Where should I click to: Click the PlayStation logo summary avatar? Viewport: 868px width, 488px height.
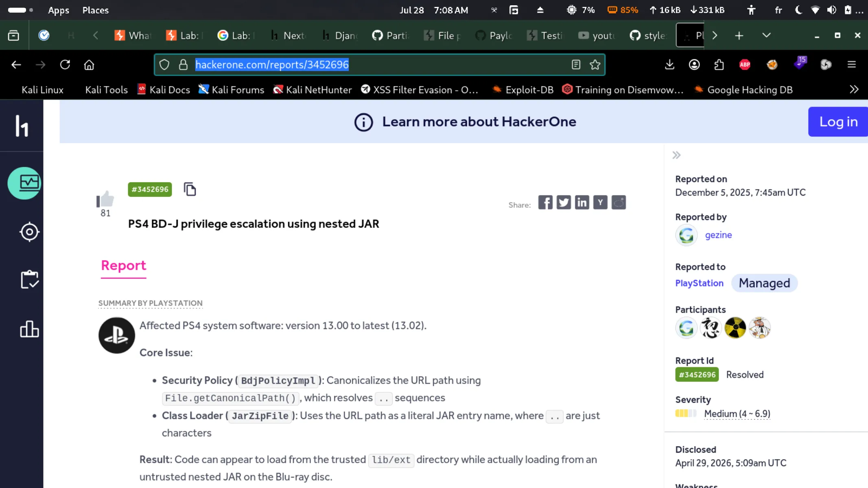(x=117, y=335)
